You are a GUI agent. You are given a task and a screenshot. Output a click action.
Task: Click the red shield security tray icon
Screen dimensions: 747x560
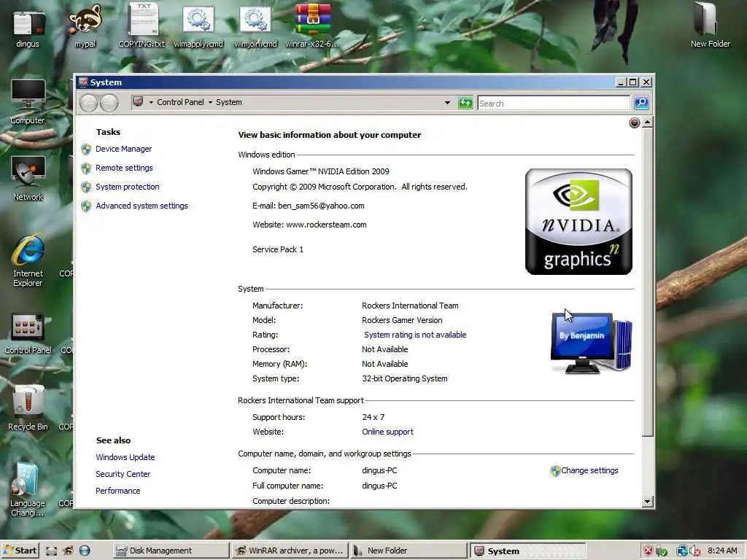(649, 551)
